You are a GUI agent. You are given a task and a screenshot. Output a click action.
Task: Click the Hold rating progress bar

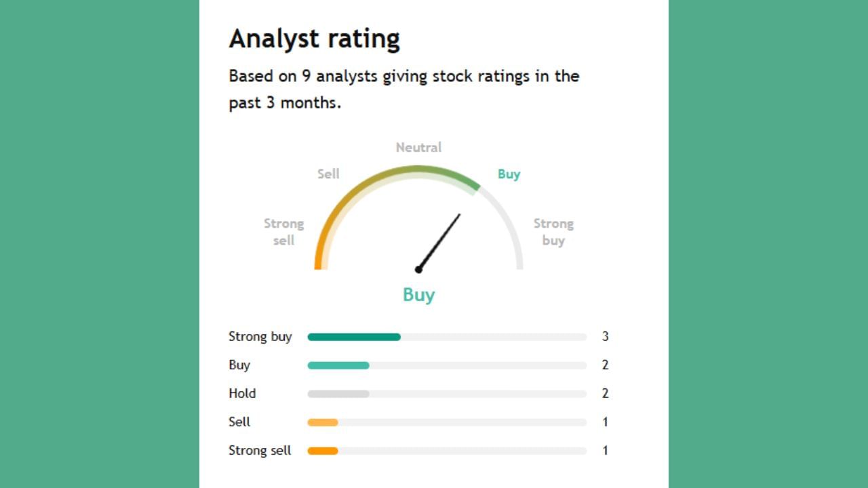338,394
